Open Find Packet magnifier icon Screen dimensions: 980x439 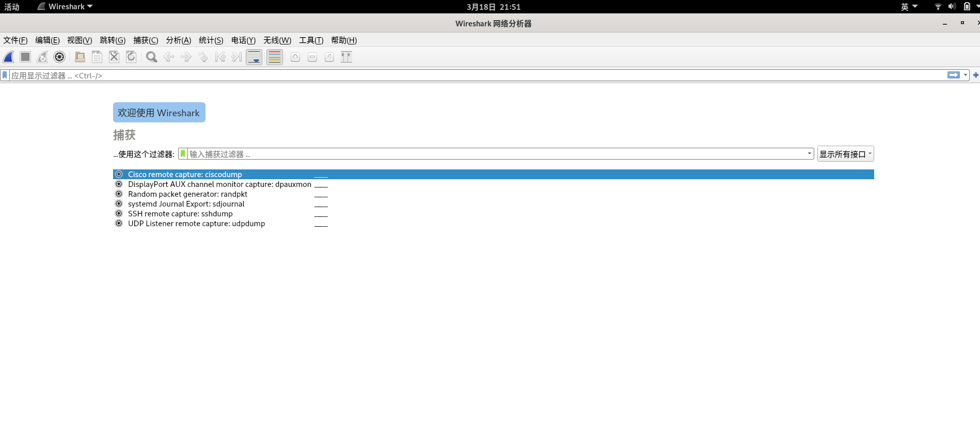click(x=151, y=57)
